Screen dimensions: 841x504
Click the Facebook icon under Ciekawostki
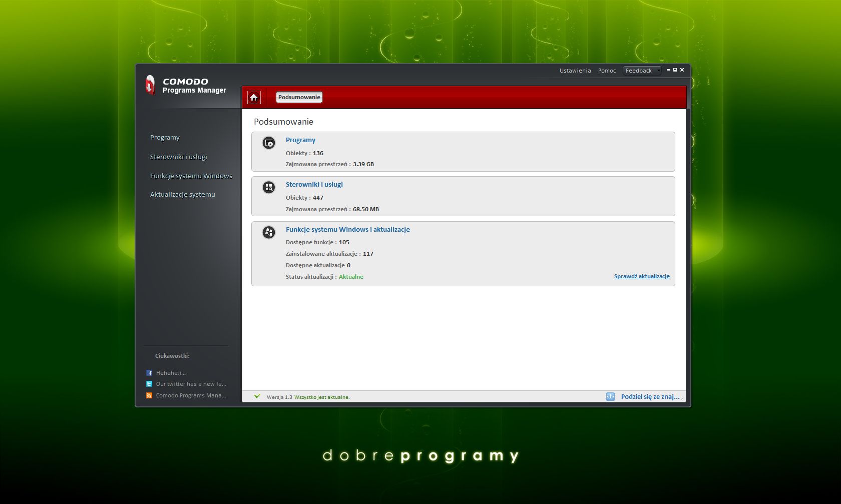149,373
